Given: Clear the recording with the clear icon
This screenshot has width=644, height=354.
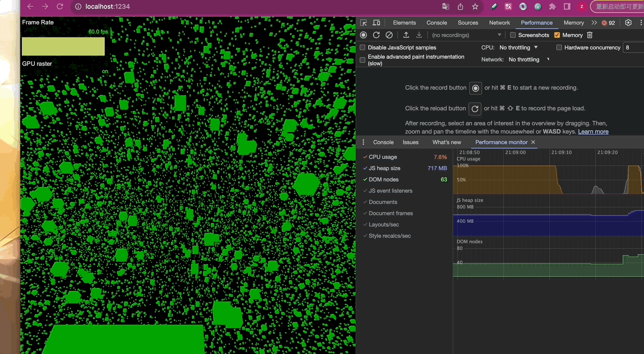Looking at the screenshot, I should pyautogui.click(x=389, y=35).
